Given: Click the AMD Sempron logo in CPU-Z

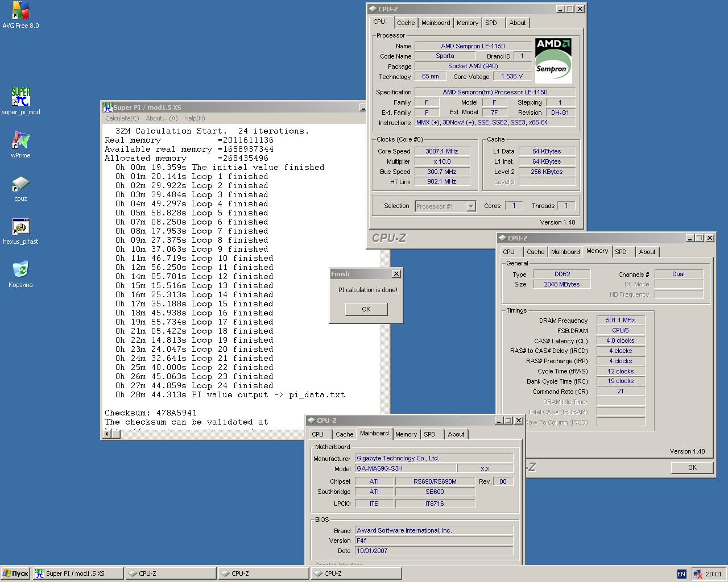Looking at the screenshot, I should pyautogui.click(x=553, y=61).
